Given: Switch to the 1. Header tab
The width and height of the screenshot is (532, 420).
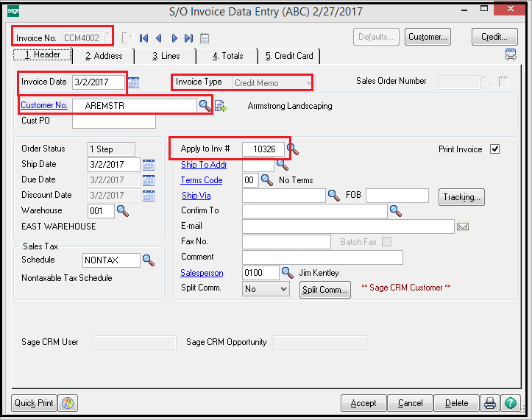Looking at the screenshot, I should point(43,55).
